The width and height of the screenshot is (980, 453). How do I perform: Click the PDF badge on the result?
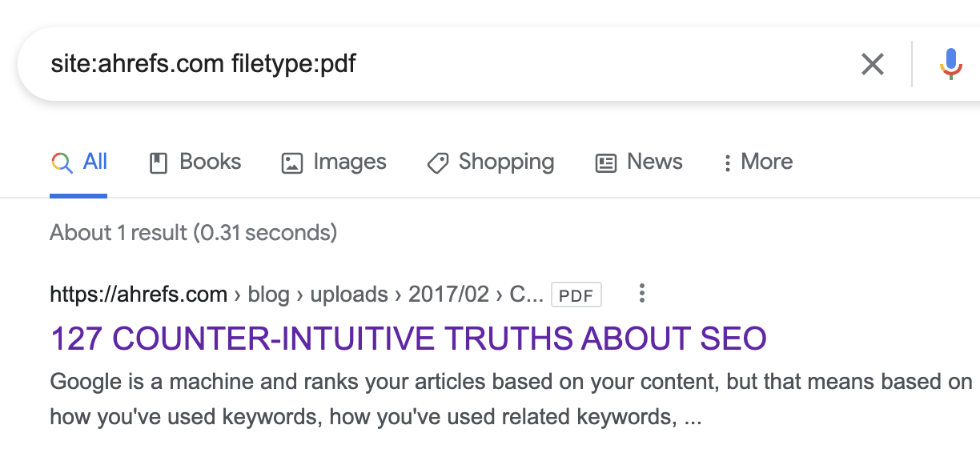[x=576, y=295]
